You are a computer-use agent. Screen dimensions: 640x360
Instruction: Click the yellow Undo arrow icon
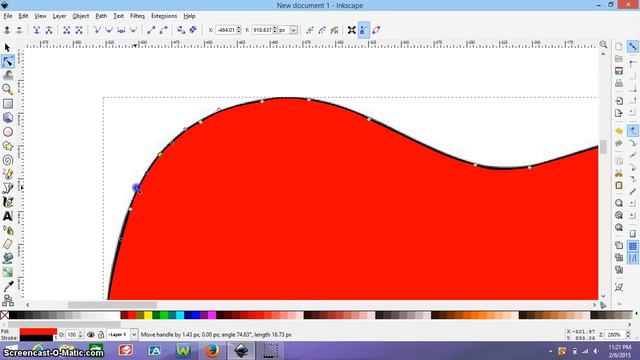pos(619,131)
